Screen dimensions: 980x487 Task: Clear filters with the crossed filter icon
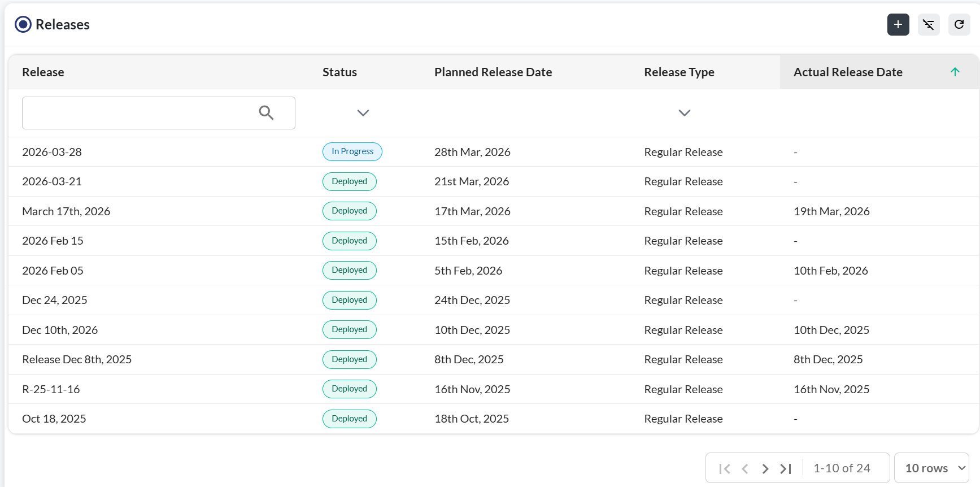pos(929,24)
